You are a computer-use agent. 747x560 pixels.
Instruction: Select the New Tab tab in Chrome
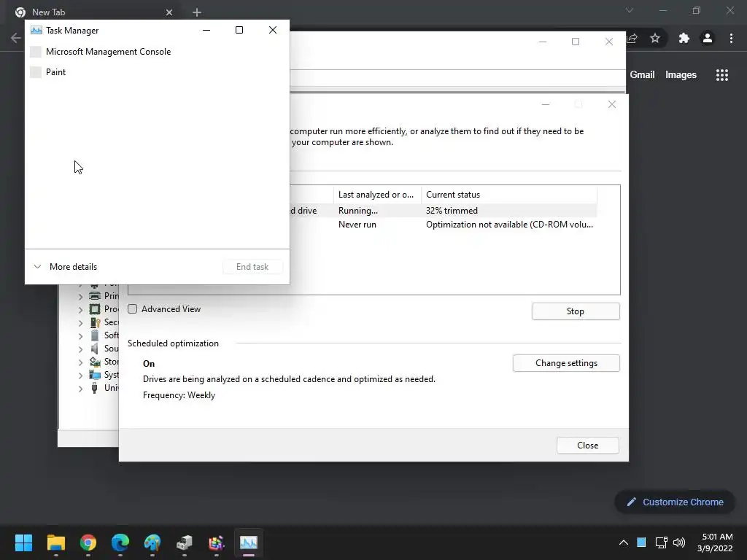point(94,12)
